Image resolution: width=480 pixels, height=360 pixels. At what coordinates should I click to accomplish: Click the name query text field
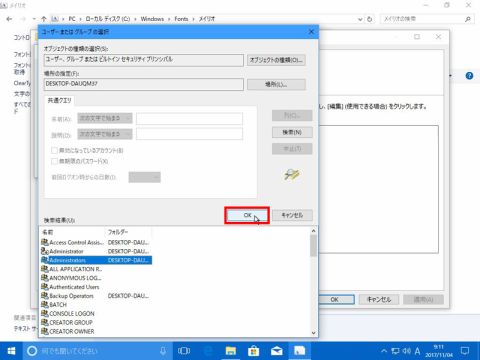(189, 118)
